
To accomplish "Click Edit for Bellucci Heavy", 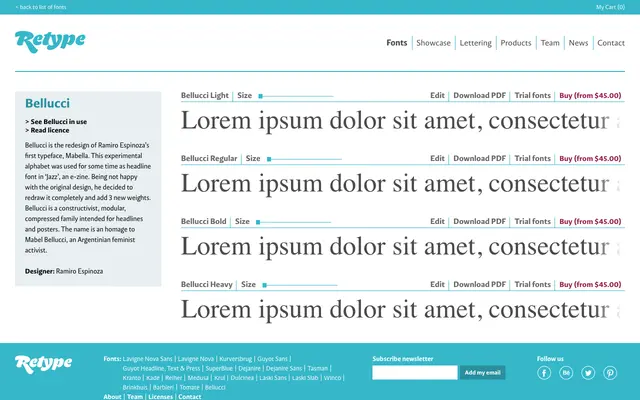I will 437,284.
